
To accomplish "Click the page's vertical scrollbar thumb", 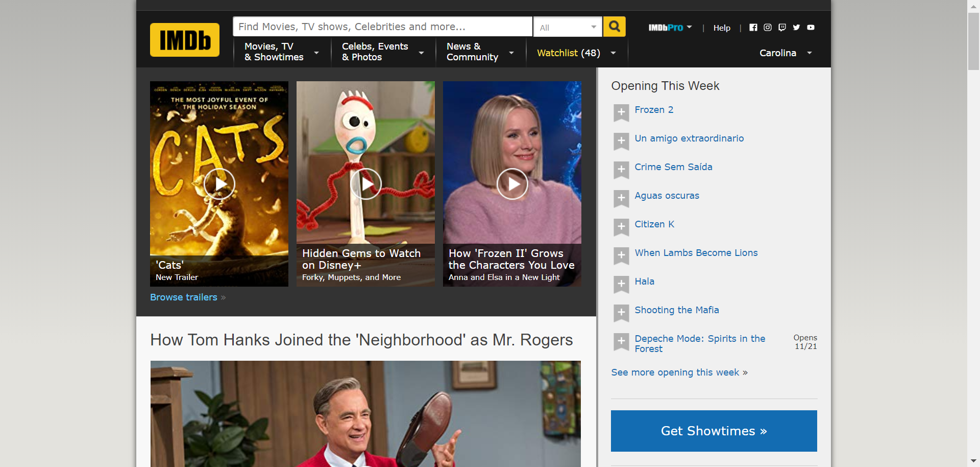I will click(973, 41).
